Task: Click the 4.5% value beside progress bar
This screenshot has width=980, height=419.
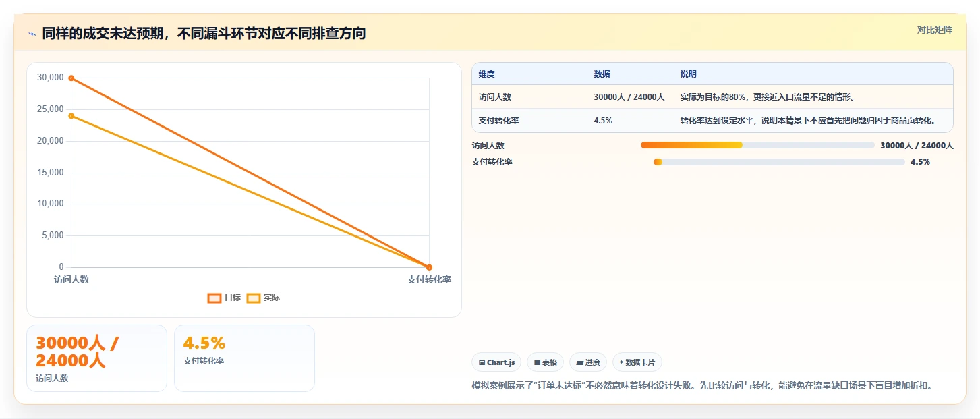Action: (920, 162)
